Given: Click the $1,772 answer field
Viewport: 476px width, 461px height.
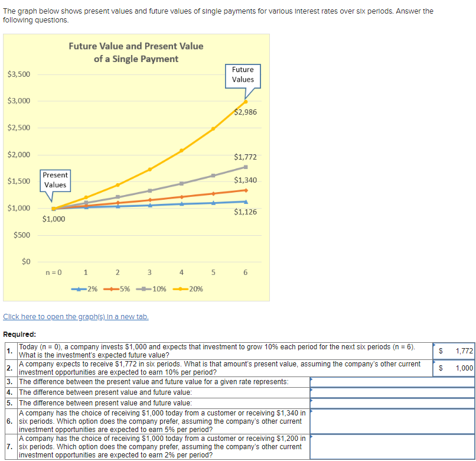Looking at the screenshot, I should (x=454, y=351).
